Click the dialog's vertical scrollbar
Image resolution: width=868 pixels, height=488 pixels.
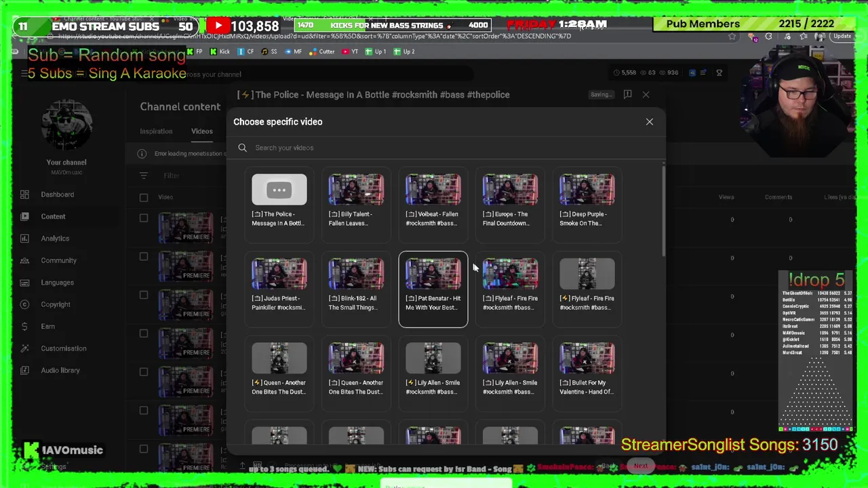[663, 210]
